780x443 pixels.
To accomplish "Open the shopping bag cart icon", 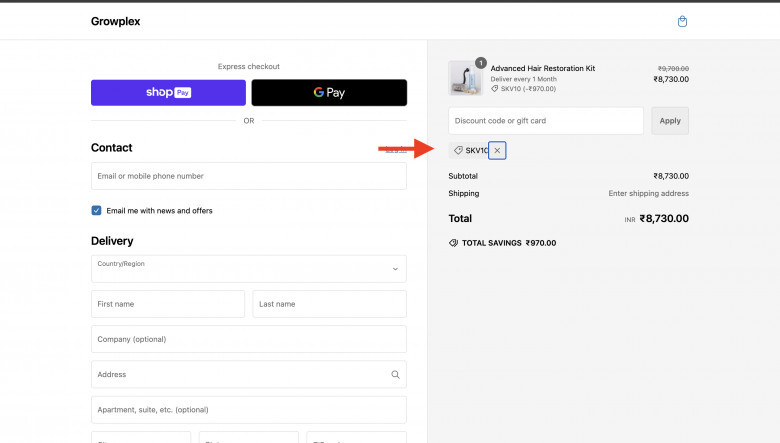I will 682,21.
